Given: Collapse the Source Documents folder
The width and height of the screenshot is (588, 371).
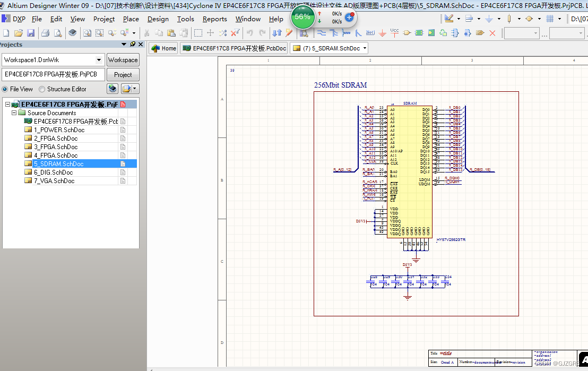Looking at the screenshot, I should (14, 113).
